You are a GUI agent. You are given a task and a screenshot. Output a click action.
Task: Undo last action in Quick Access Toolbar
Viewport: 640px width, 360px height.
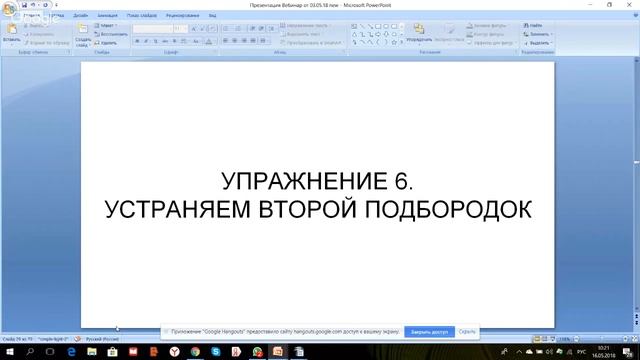tap(33, 5)
